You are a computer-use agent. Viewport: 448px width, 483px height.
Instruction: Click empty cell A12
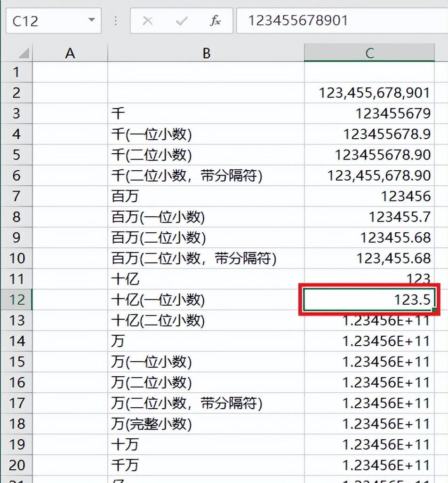click(x=70, y=300)
